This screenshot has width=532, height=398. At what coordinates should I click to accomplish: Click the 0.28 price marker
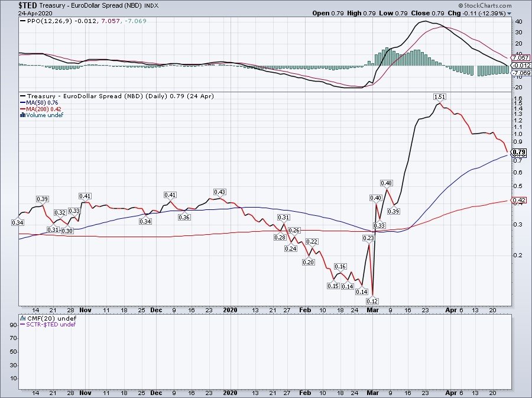(280, 238)
